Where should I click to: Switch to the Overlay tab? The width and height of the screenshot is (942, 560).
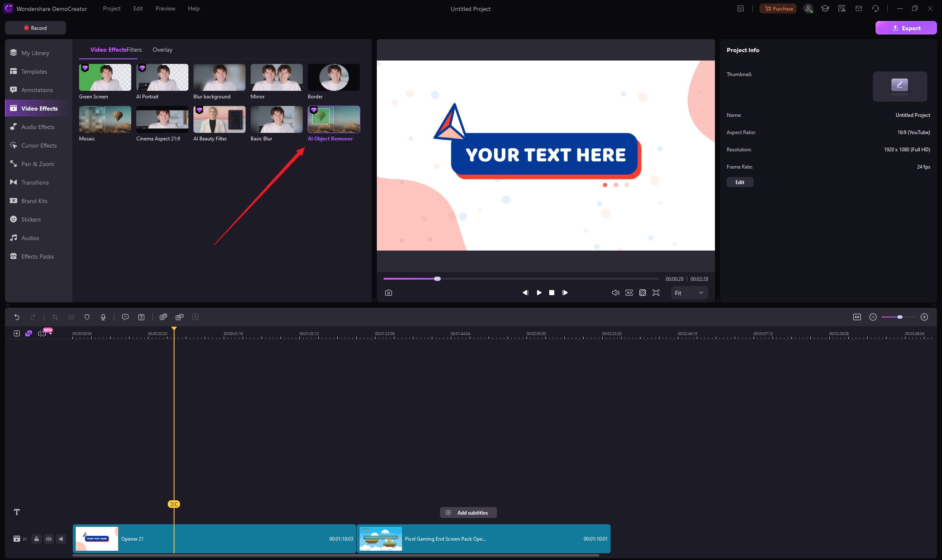pyautogui.click(x=162, y=50)
